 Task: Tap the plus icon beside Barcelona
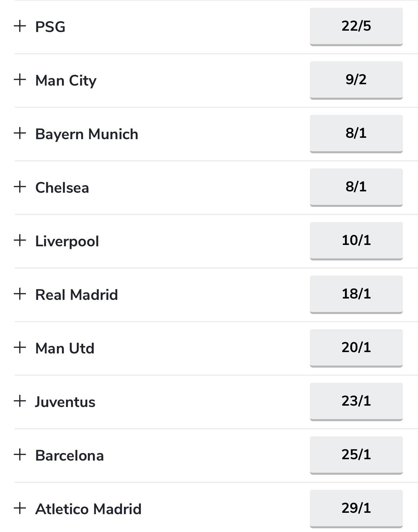tap(20, 455)
